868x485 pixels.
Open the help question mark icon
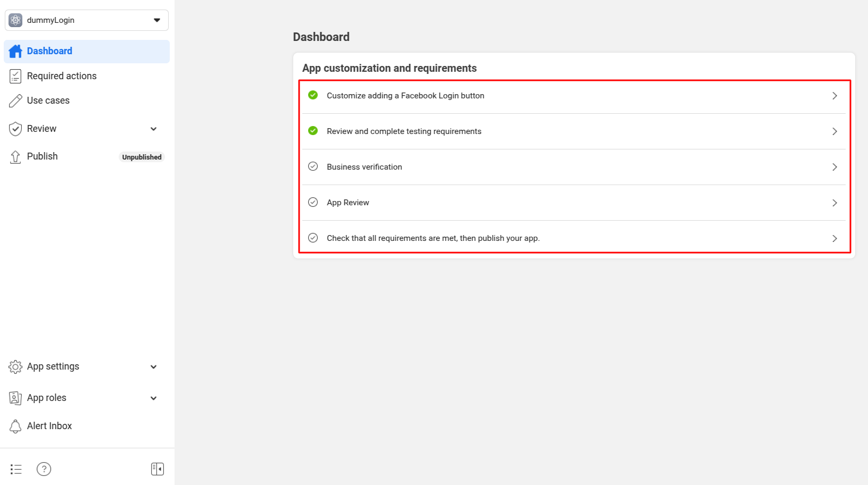44,469
